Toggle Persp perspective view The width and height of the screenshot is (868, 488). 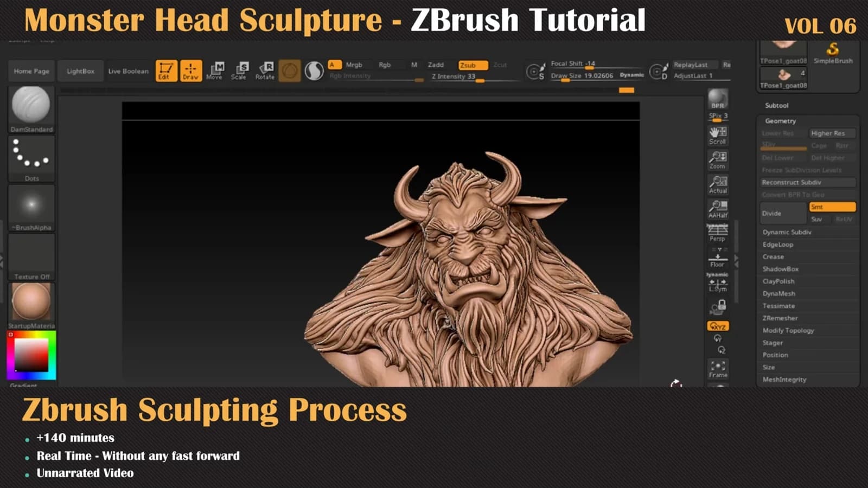tap(718, 233)
